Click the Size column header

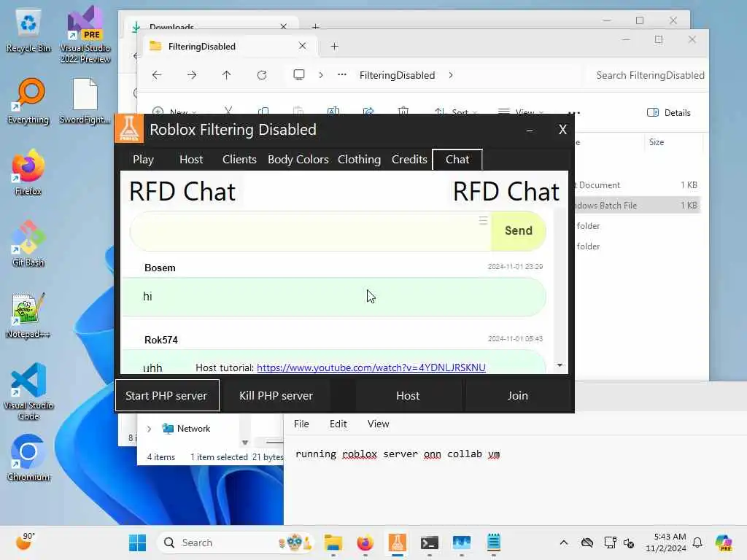657,142
